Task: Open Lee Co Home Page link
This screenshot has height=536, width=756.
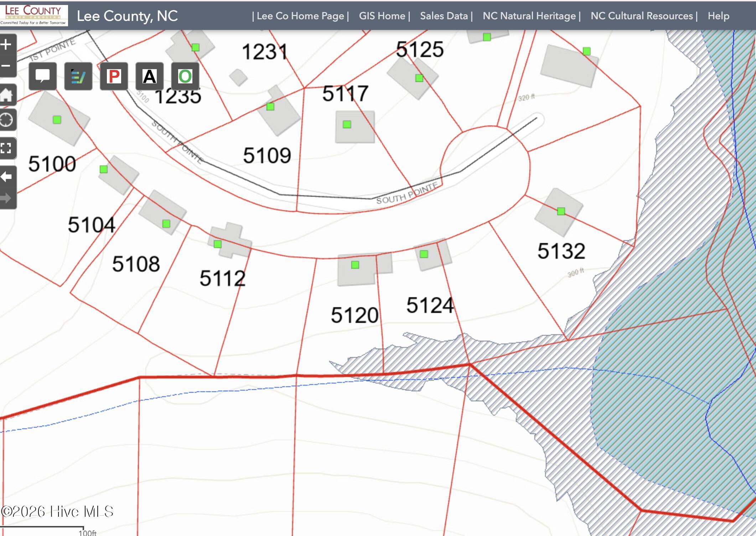Action: [x=300, y=16]
